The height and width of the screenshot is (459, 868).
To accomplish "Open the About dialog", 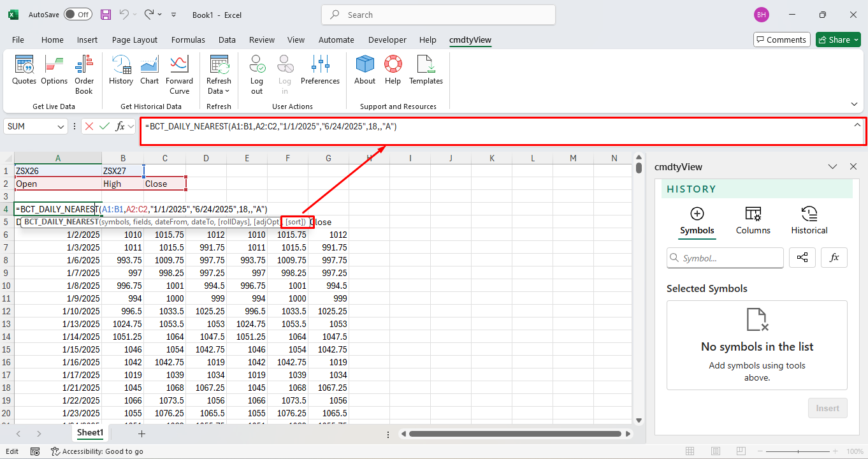I will point(365,70).
